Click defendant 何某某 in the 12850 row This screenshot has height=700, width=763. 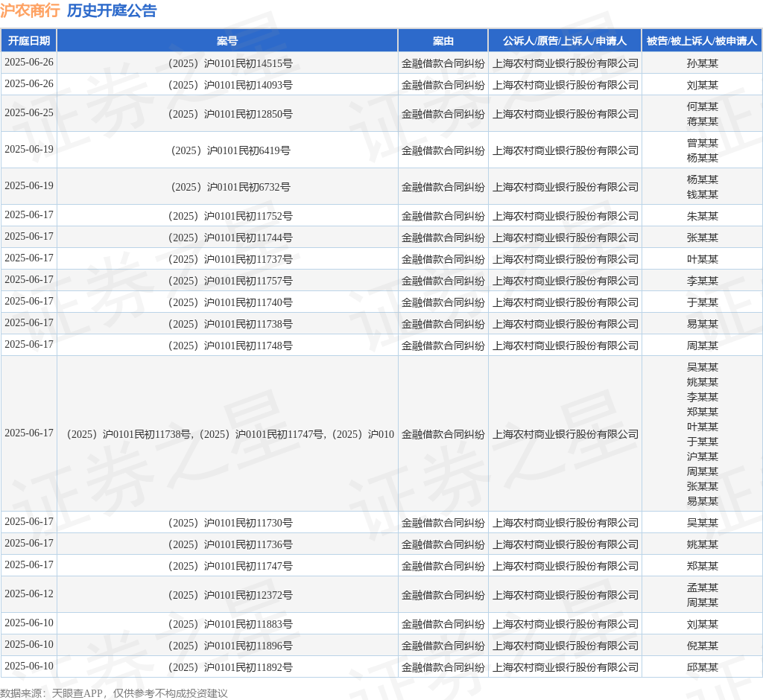click(702, 106)
